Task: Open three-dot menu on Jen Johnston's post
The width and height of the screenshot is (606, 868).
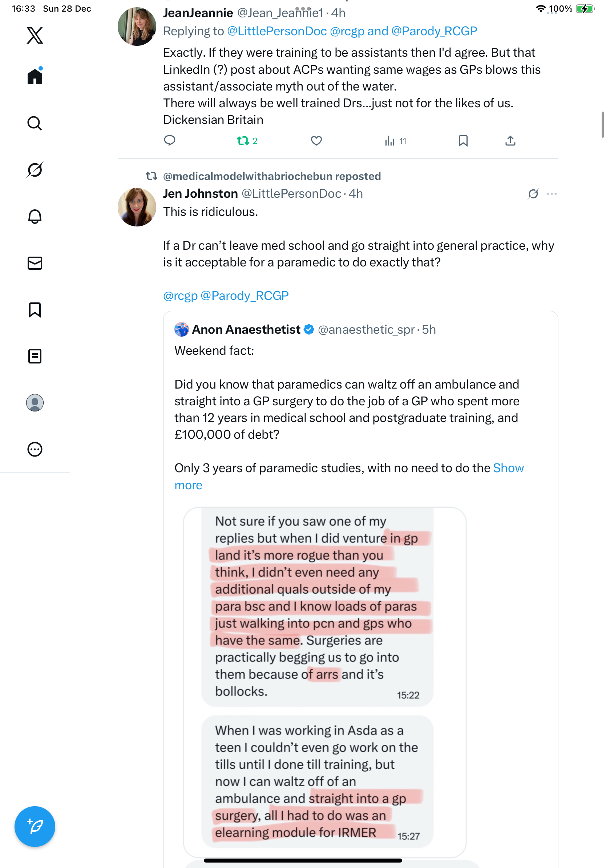Action: click(x=552, y=194)
